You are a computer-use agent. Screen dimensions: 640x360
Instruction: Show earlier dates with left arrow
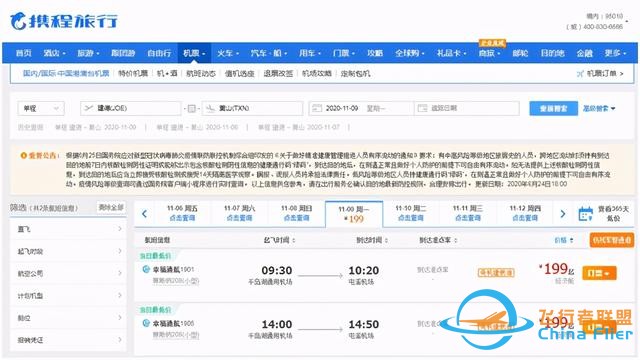(x=144, y=213)
